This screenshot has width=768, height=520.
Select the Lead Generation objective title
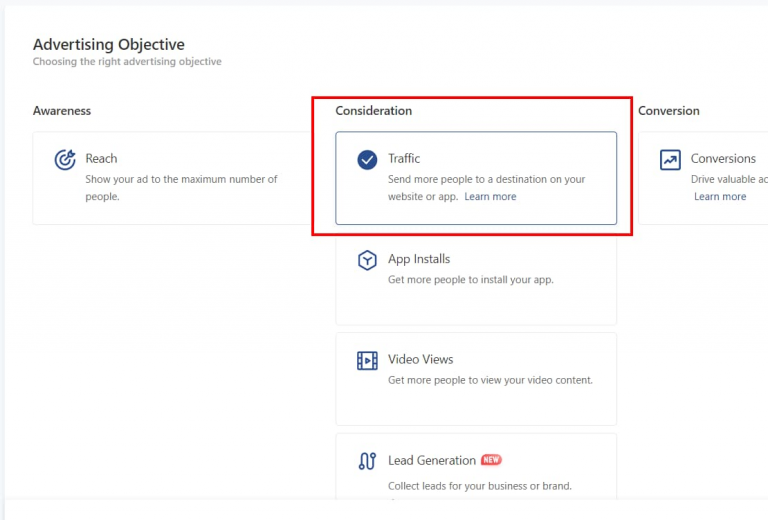click(431, 461)
